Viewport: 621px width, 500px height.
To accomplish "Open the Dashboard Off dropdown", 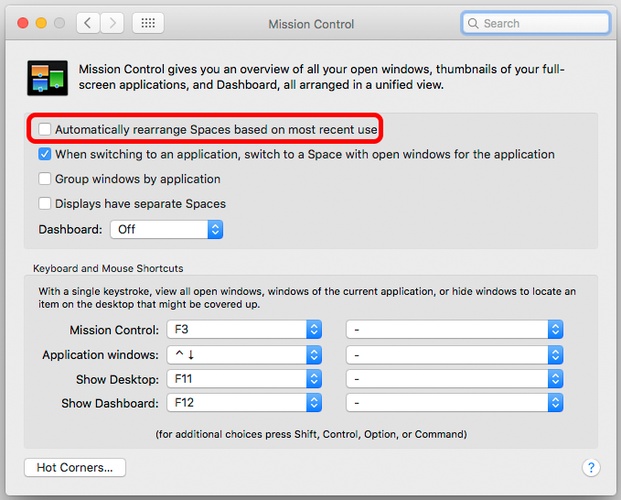I will point(166,229).
